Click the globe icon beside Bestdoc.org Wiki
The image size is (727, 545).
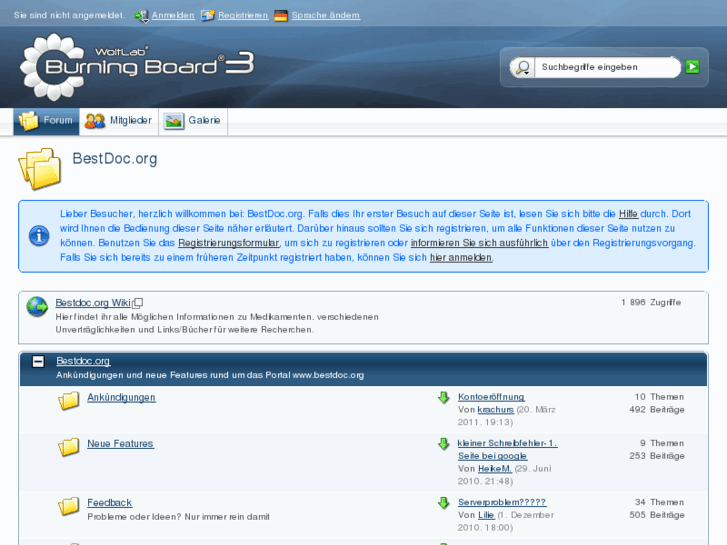[x=37, y=307]
